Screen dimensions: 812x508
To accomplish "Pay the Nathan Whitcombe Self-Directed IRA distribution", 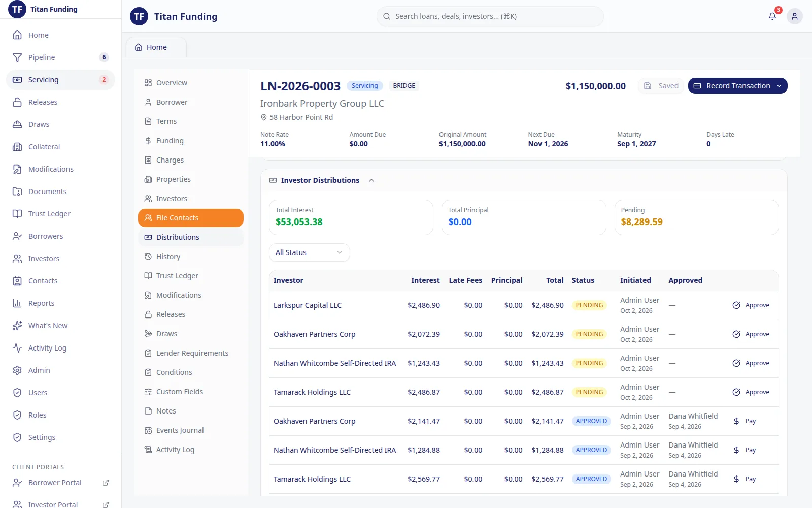I will coord(745,450).
